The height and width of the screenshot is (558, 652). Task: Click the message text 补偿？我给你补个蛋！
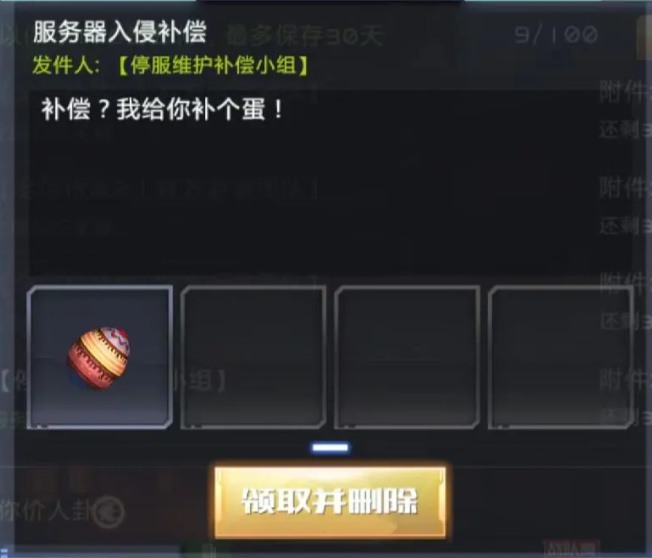pos(162,110)
